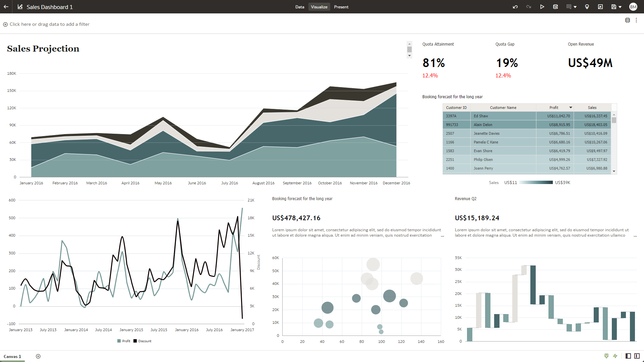Open the insights lightbulb panel
644x362 pixels.
coord(587,7)
